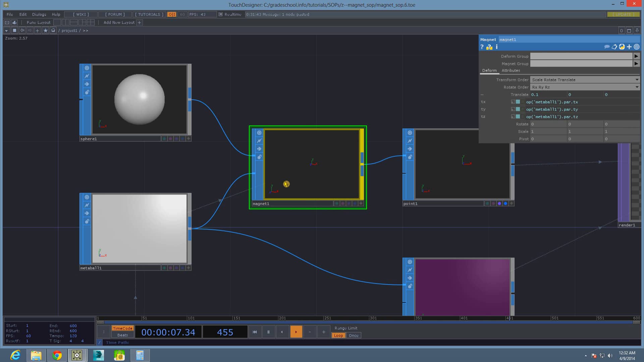Click the viewer toggle icon on the sphere1 node
The width and height of the screenshot is (644, 362).
[x=87, y=68]
